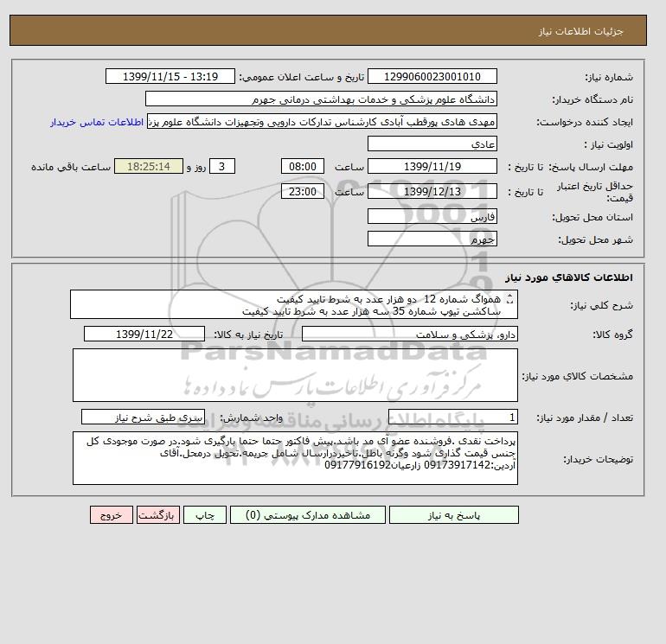Click need date field 1399/11/22
This screenshot has width=666, height=644.
pos(144,334)
